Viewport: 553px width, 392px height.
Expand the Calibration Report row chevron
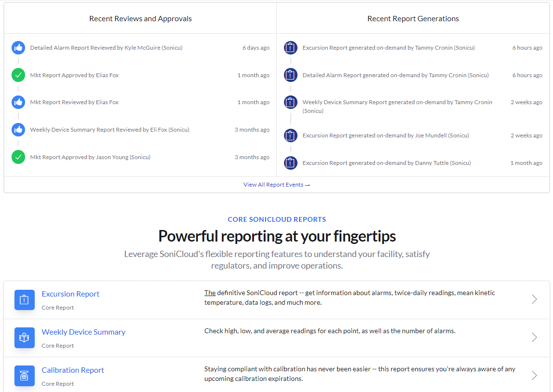click(x=534, y=375)
